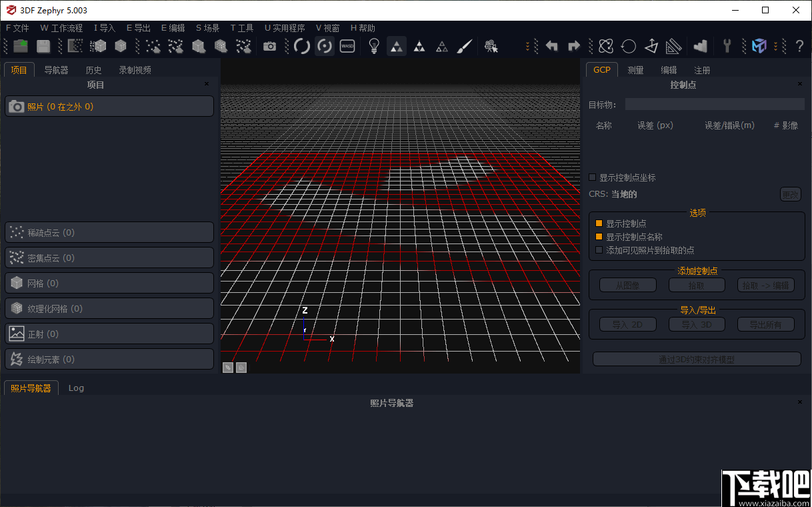The width and height of the screenshot is (812, 507).
Task: Select the brush editing tool
Action: click(x=464, y=46)
